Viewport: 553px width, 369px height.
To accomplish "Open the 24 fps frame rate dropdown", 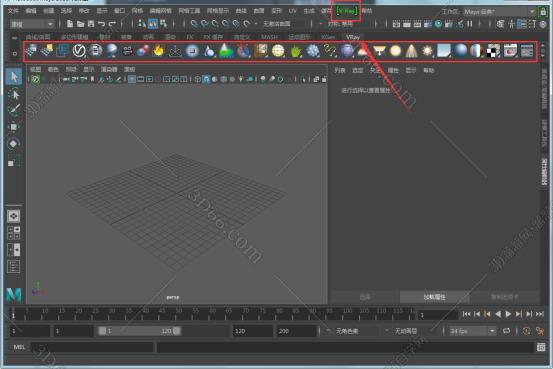I will pyautogui.click(x=472, y=331).
